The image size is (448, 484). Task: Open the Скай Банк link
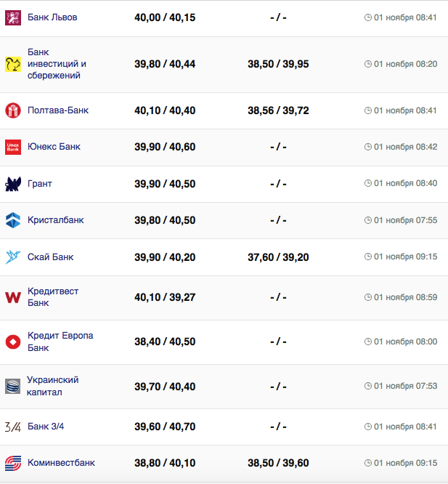click(x=50, y=257)
